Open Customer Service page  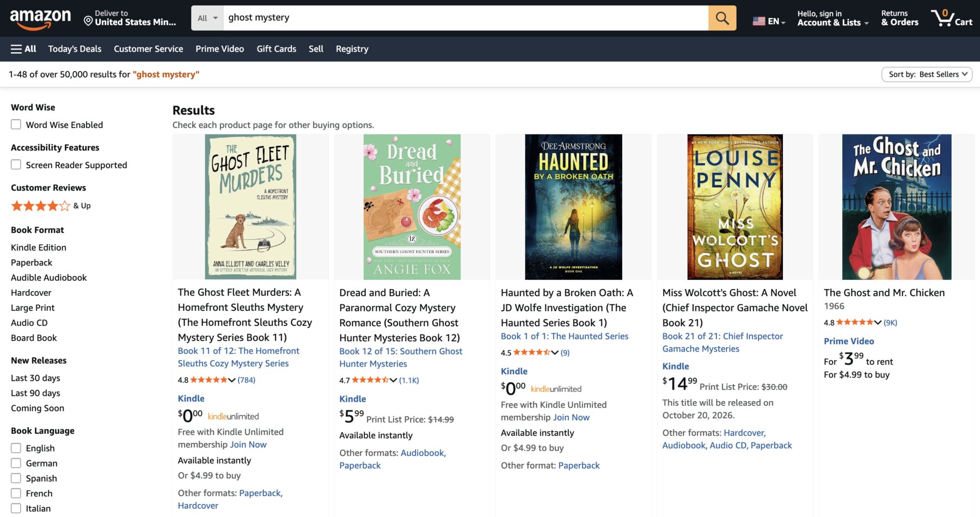click(148, 49)
